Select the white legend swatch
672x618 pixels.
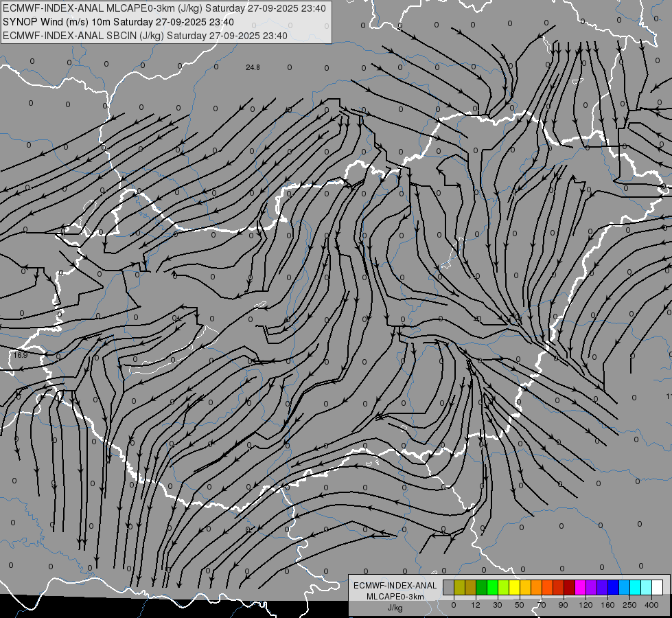tap(658, 587)
